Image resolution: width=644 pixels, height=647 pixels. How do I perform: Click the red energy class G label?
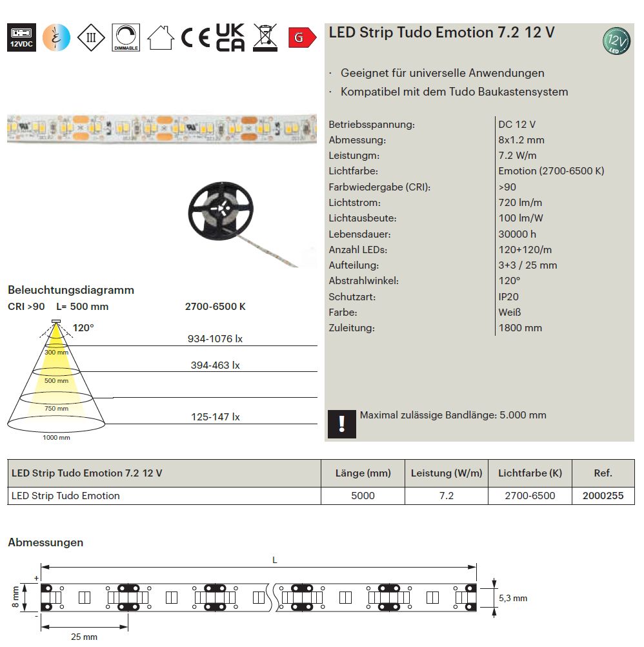(x=302, y=37)
